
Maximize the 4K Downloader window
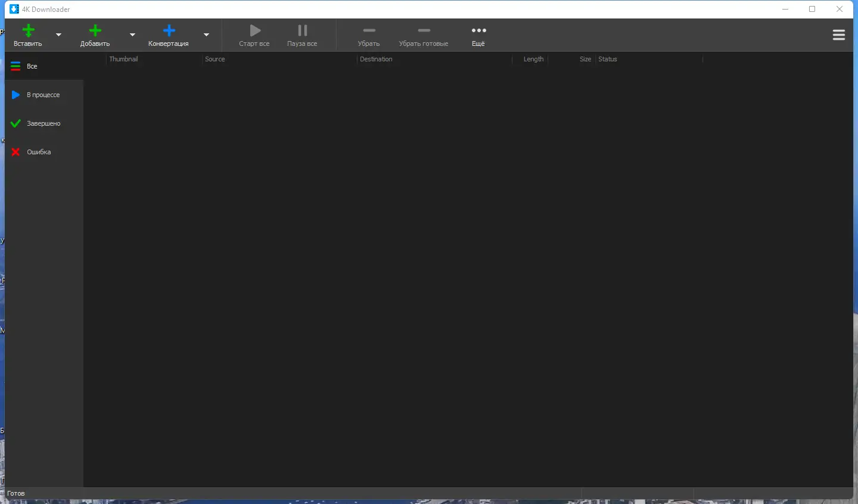[x=812, y=9]
